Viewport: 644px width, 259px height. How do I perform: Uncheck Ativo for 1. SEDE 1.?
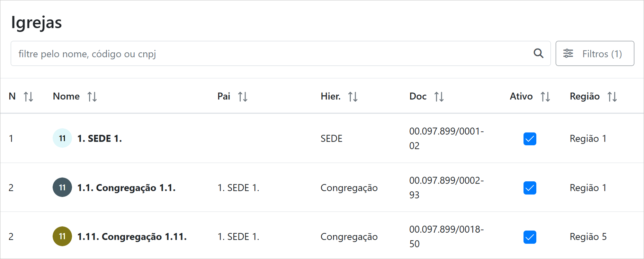(530, 139)
